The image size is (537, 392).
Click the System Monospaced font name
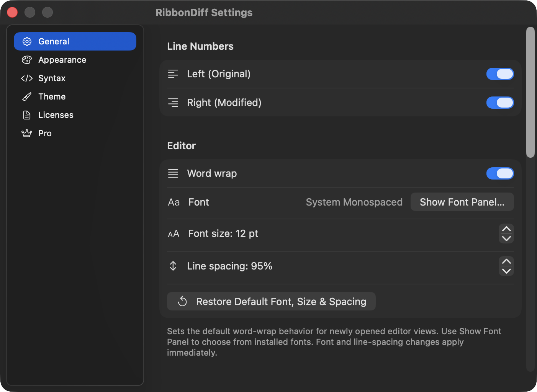(x=354, y=202)
